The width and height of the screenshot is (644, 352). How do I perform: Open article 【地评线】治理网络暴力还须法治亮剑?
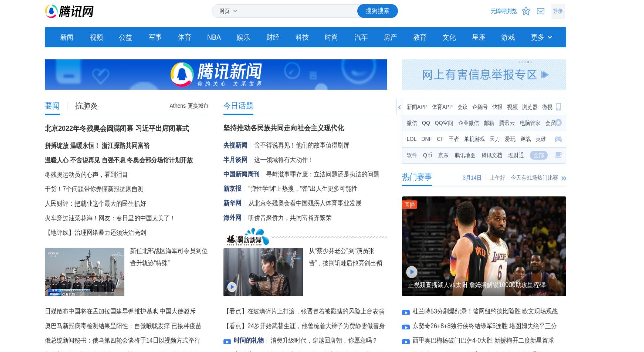[x=95, y=233]
